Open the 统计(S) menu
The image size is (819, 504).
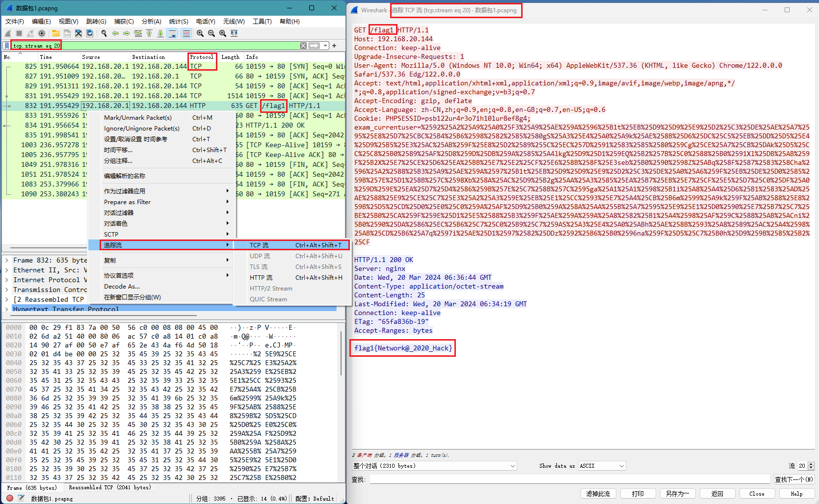click(x=179, y=21)
